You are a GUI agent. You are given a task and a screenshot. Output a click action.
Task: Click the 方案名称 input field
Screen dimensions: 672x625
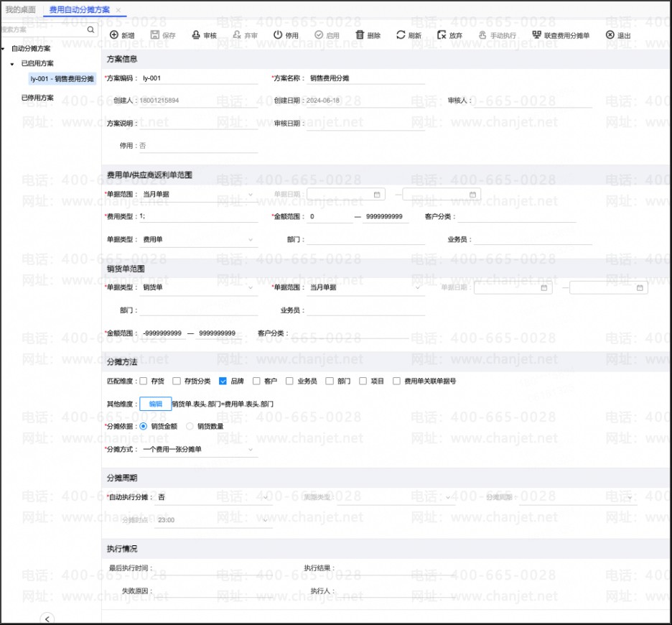point(366,78)
